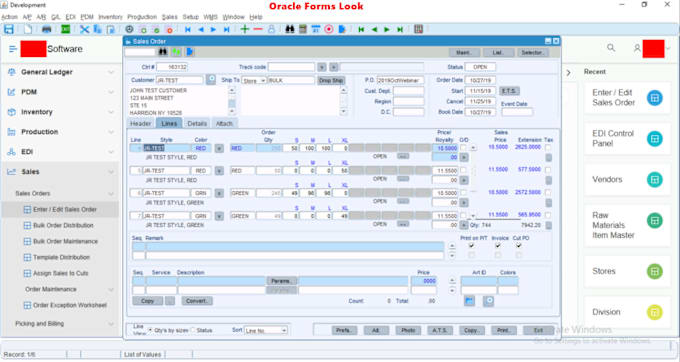
Task: Click the grid icon at toolbar end
Action: point(418,29)
